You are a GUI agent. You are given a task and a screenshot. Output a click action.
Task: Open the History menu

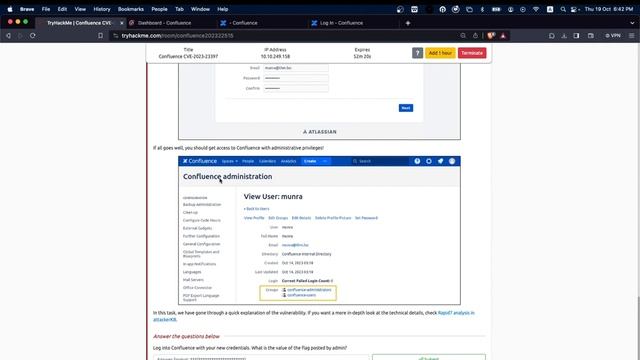102,9
